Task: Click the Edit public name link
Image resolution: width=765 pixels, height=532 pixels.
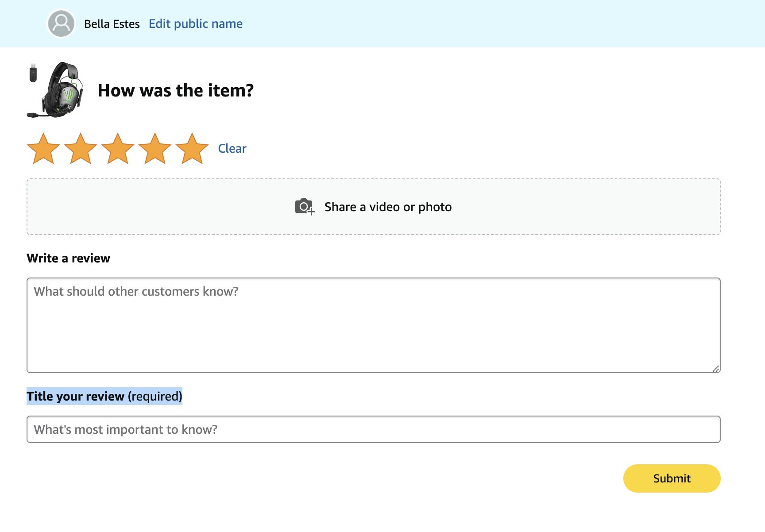Action: point(196,23)
